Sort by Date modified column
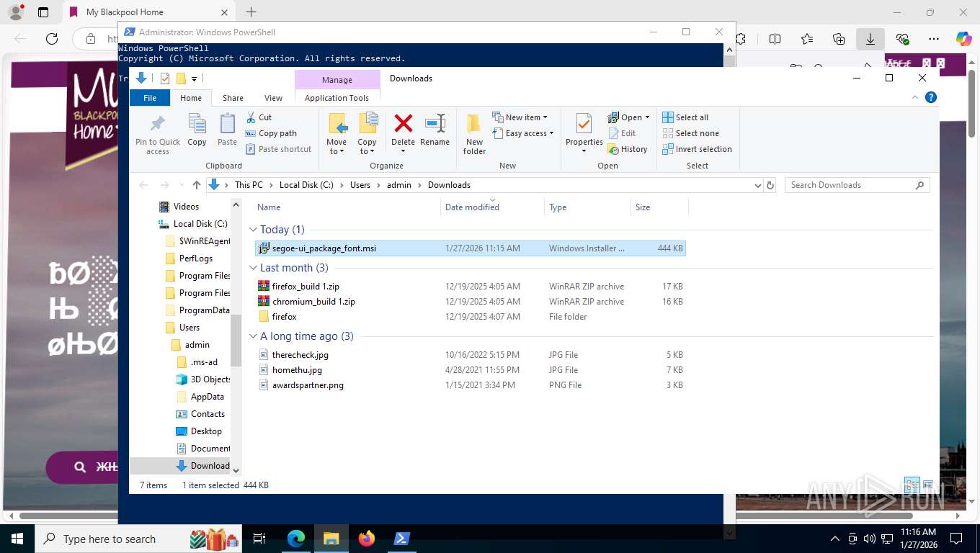 [472, 207]
